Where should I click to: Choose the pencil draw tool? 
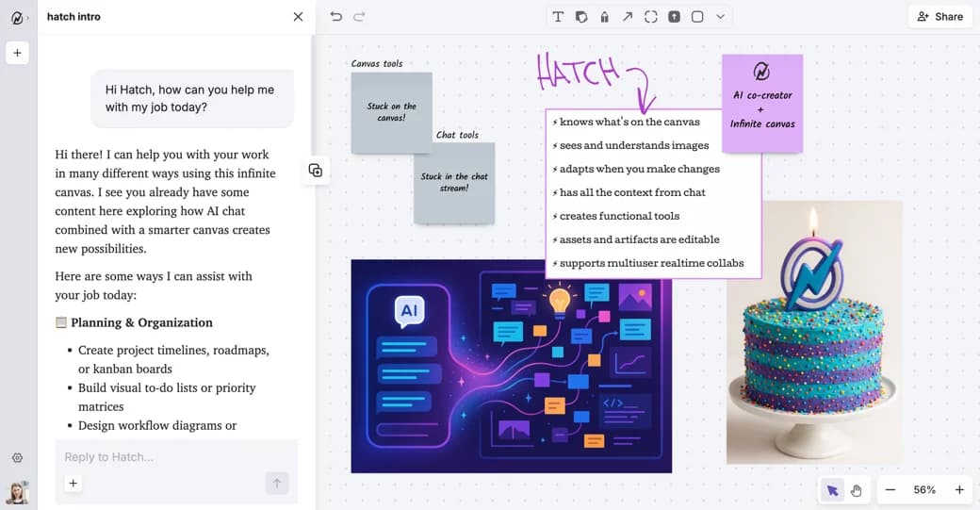(x=604, y=17)
